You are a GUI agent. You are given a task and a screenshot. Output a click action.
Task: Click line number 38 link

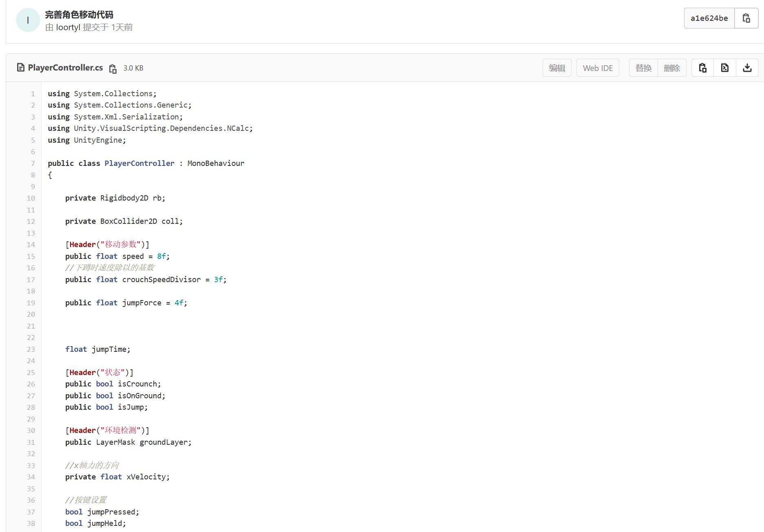point(31,523)
